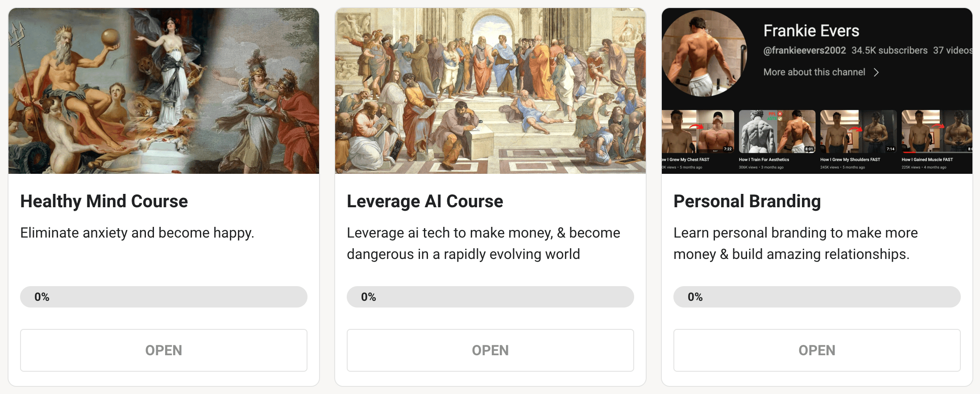Click the 'Grew My Chest FAST' video thumbnail
980x394 pixels.
[698, 132]
